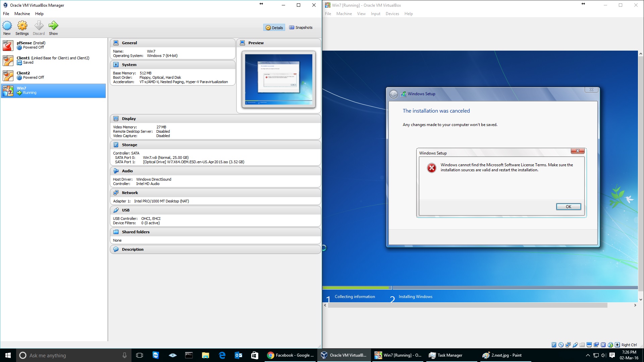Click the hard disk activity status-bar icon

pyautogui.click(x=554, y=345)
